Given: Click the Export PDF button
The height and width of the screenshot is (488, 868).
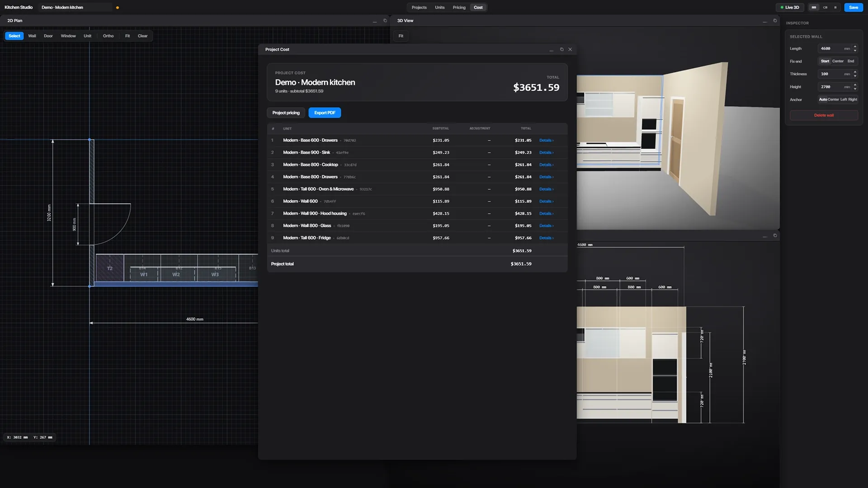Looking at the screenshot, I should pyautogui.click(x=325, y=113).
